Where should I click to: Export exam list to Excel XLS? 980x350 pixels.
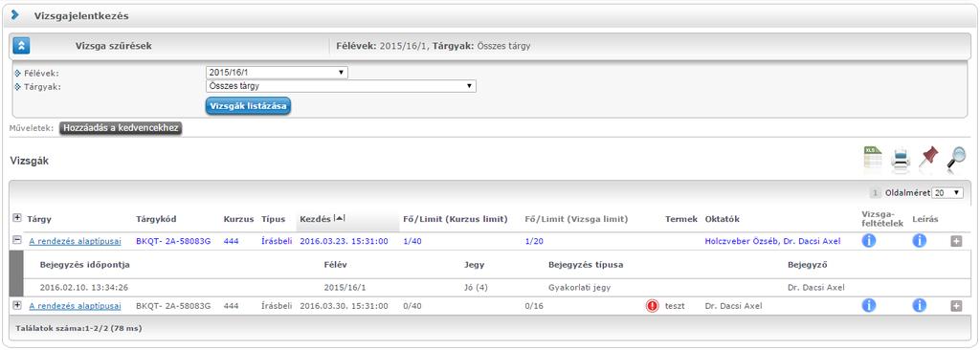coord(873,158)
